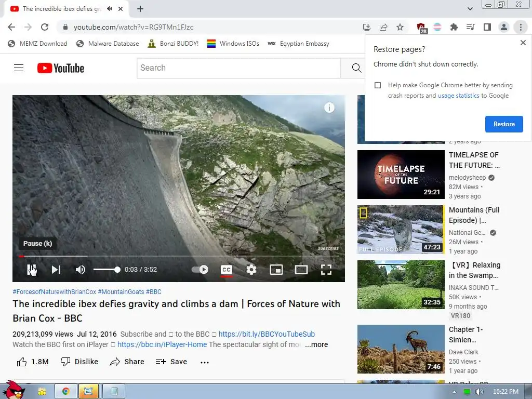Image resolution: width=532 pixels, height=399 pixels.
Task: Open the YouTube guide hamburger menu
Action: tap(19, 68)
